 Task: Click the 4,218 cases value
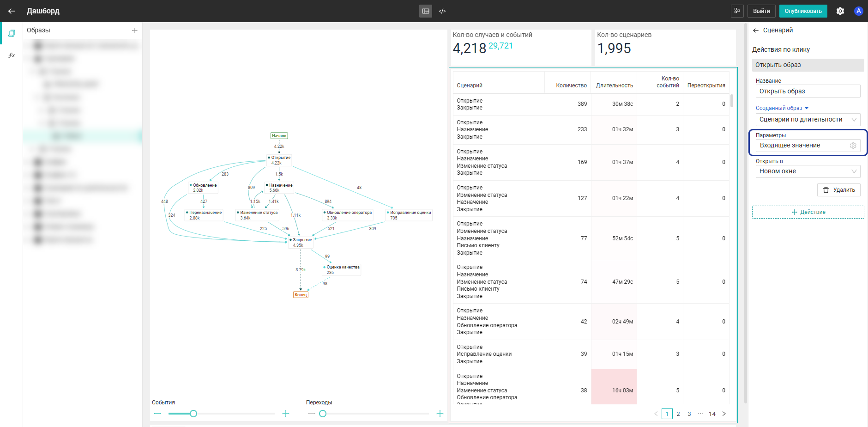[x=470, y=49]
